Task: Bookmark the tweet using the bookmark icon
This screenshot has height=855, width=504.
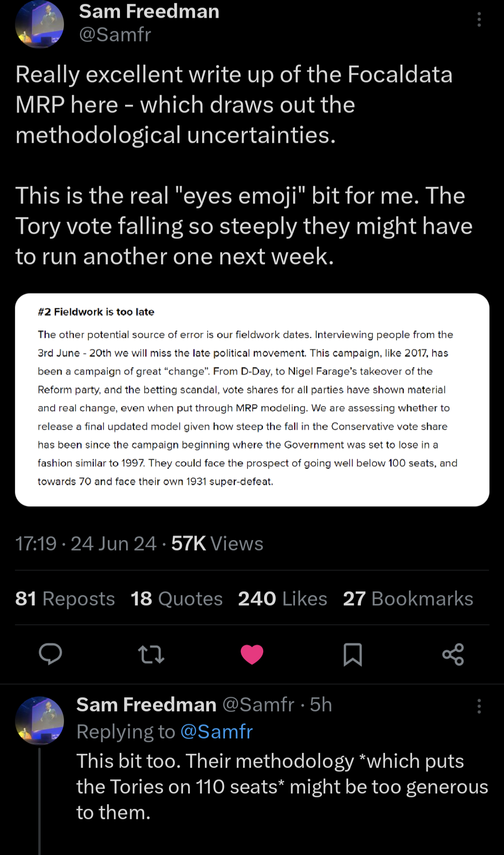Action: [x=353, y=655]
